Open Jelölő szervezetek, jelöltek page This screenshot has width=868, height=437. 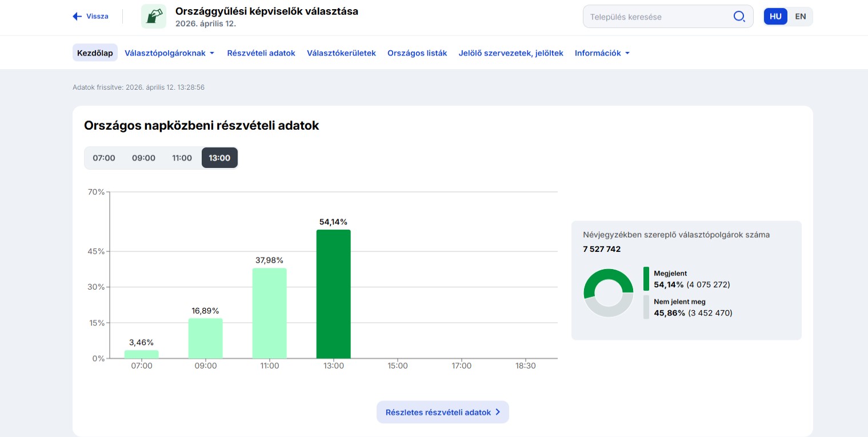click(x=511, y=53)
